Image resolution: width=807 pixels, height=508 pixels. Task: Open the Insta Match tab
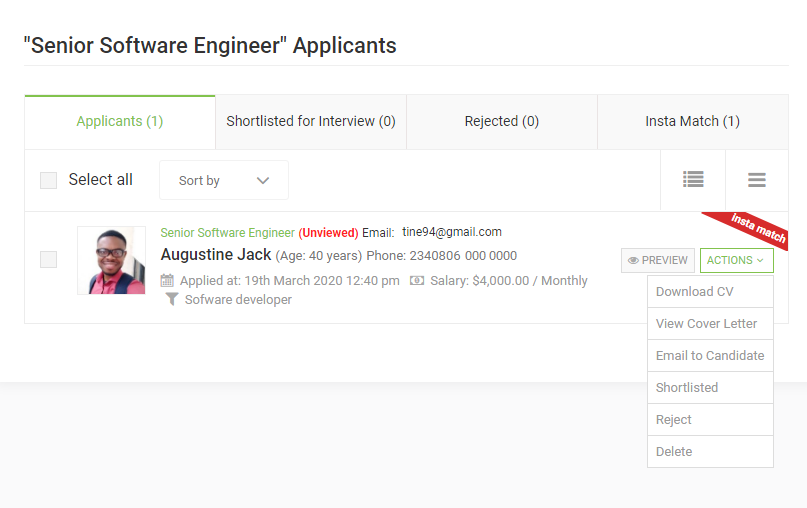click(692, 122)
